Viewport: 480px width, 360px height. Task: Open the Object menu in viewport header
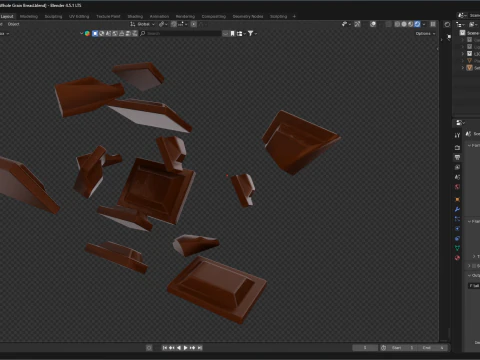tap(14, 24)
